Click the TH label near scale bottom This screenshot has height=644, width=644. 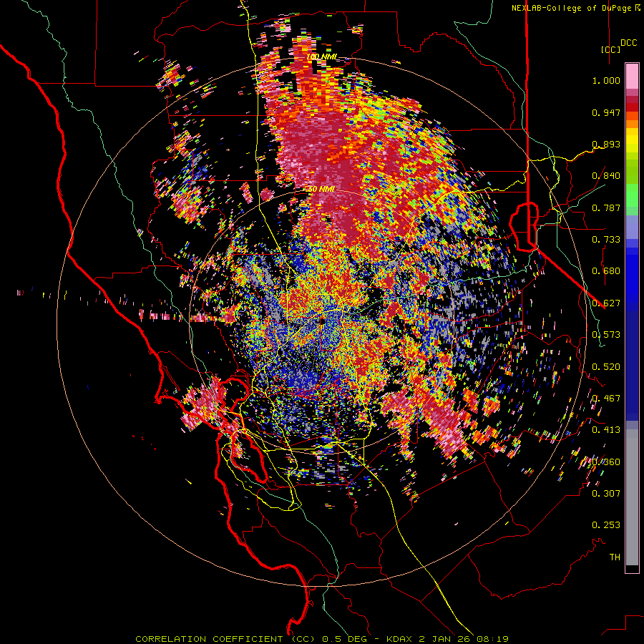point(615,557)
